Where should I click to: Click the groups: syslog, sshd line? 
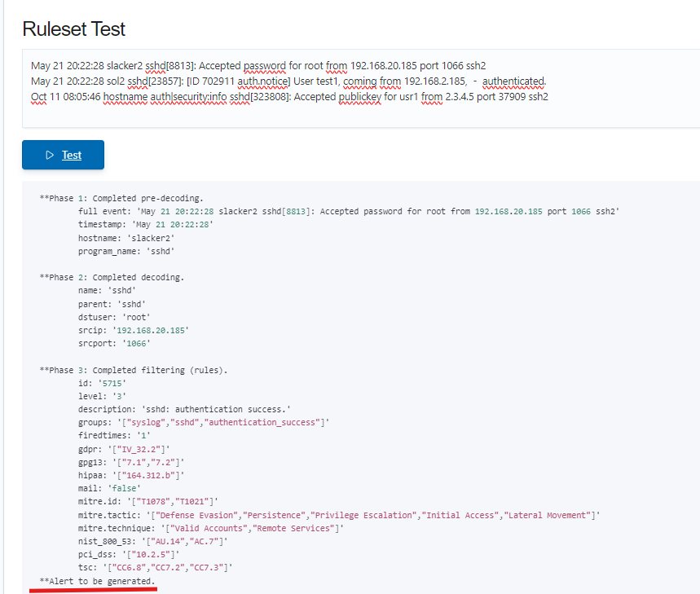point(204,423)
